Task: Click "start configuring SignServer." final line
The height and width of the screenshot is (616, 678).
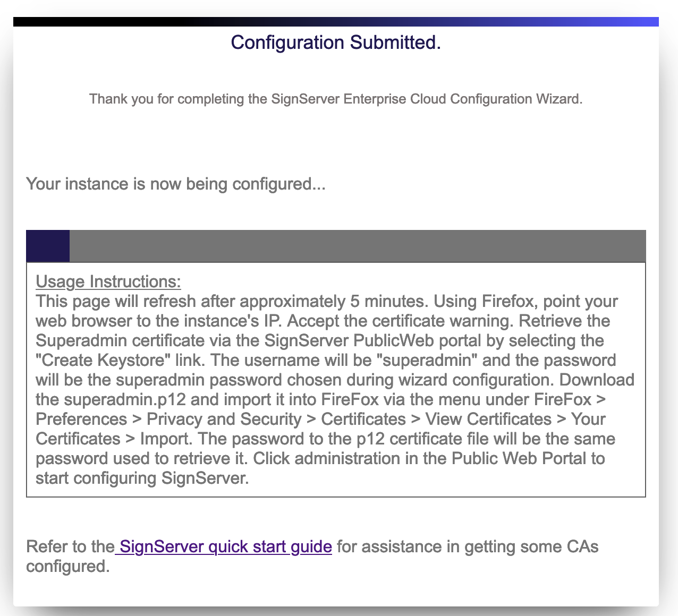Action: pos(142,478)
